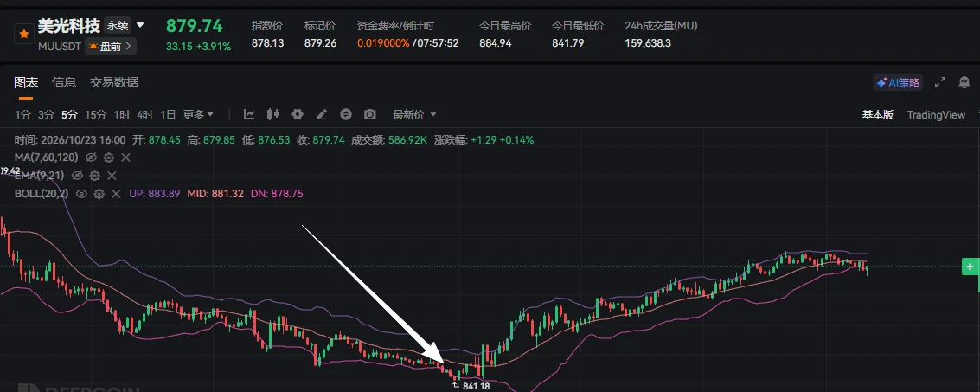980x392 pixels.
Task: Select the 1日 timeframe
Action: click(168, 115)
